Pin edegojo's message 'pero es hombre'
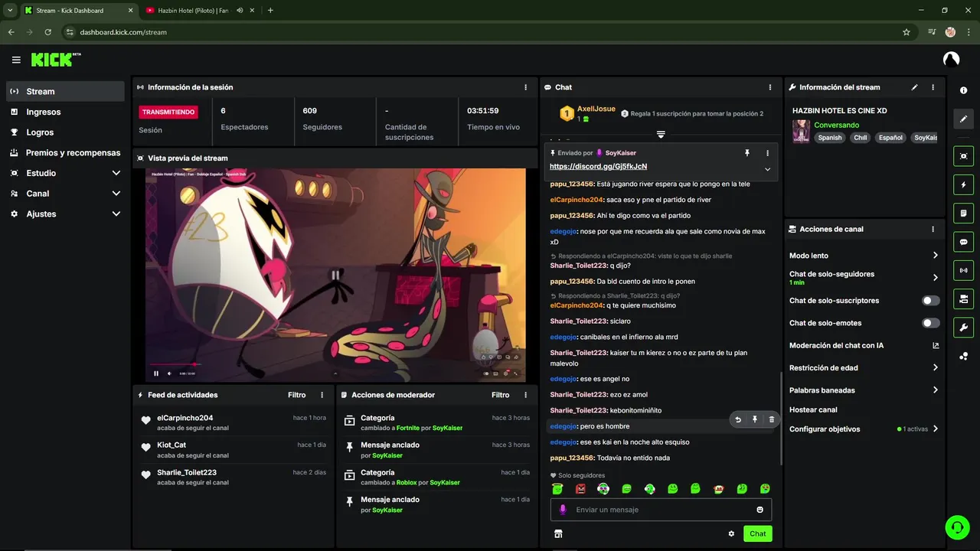Viewport: 980px width, 551px height. (755, 419)
